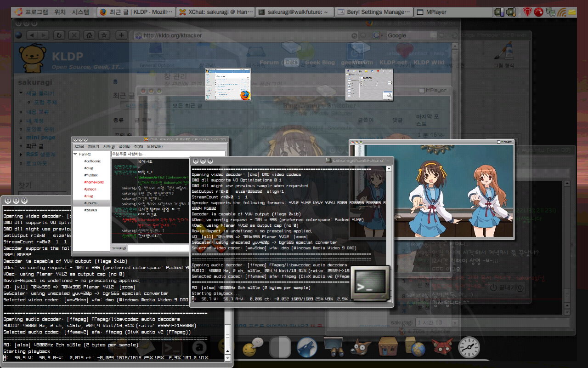Launch the Amarok wolf dock icon

tap(307, 348)
